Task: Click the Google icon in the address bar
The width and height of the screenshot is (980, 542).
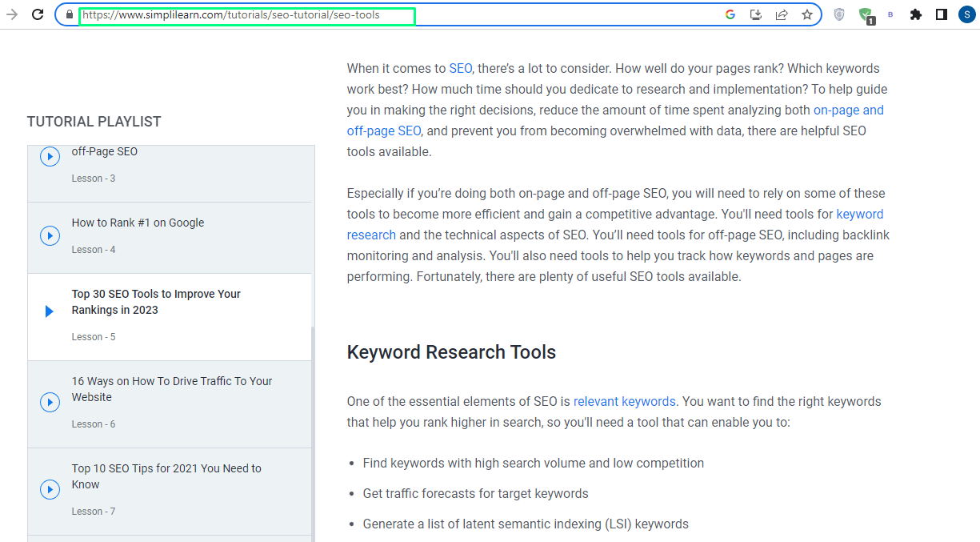Action: click(730, 14)
